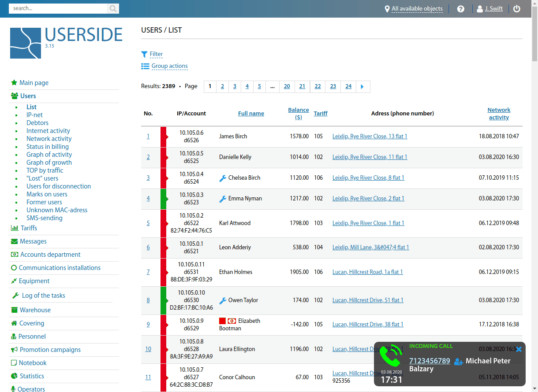Click the green incoming call phone icon
Viewport: 538px width, 392px height.
click(x=390, y=356)
